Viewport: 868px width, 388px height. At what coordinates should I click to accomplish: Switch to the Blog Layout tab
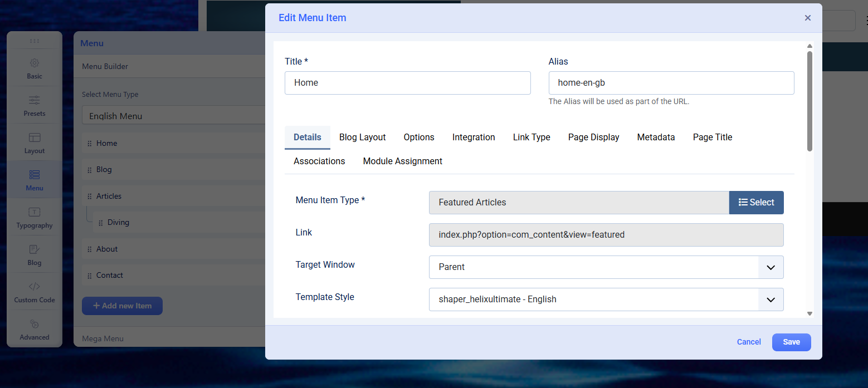(362, 137)
